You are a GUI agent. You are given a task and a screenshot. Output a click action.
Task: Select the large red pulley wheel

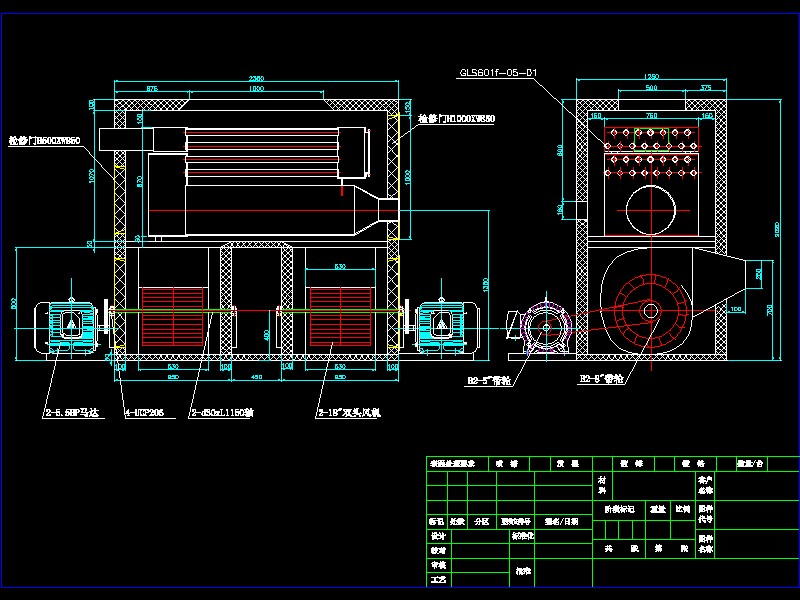[650, 310]
